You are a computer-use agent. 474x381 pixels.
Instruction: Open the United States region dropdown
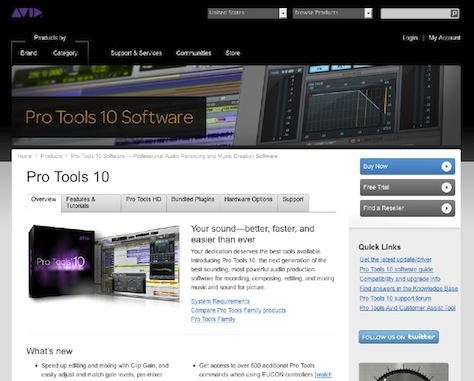247,13
